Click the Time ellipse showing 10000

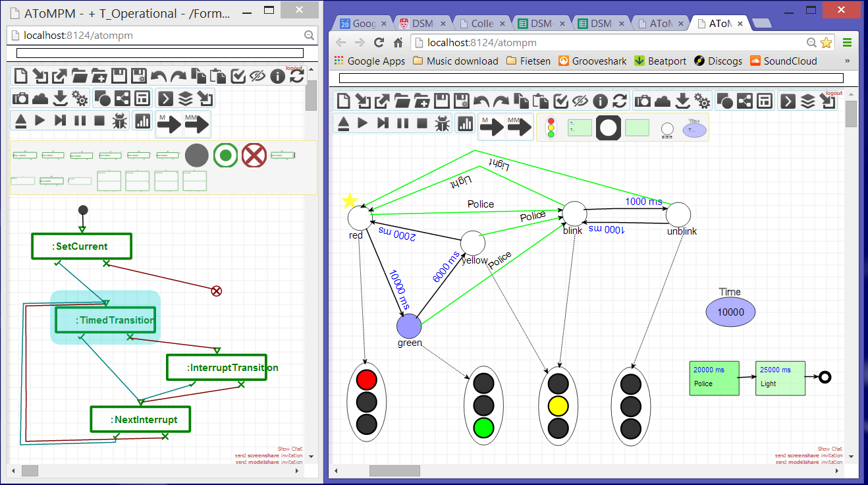coord(730,312)
